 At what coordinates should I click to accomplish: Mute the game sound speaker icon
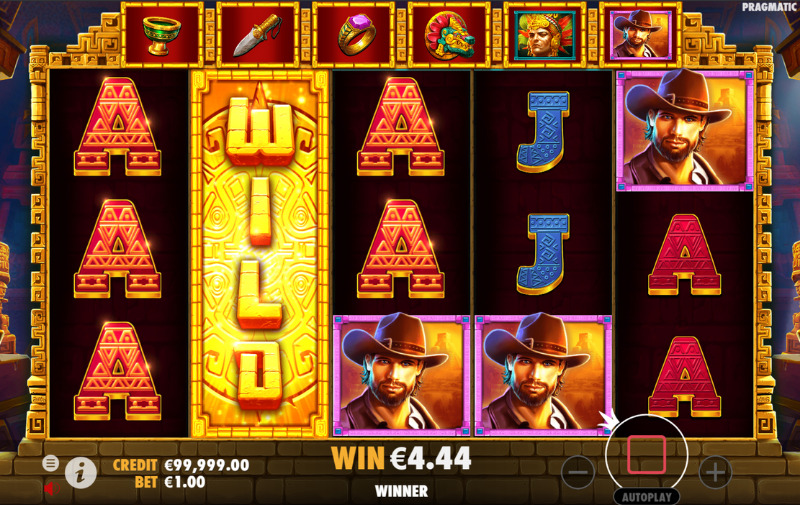(x=51, y=489)
